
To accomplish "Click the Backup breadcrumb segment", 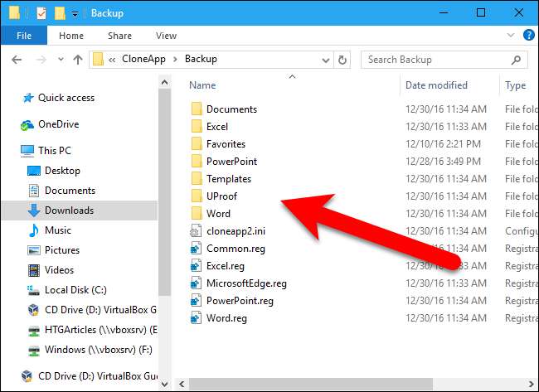I will click(x=201, y=59).
